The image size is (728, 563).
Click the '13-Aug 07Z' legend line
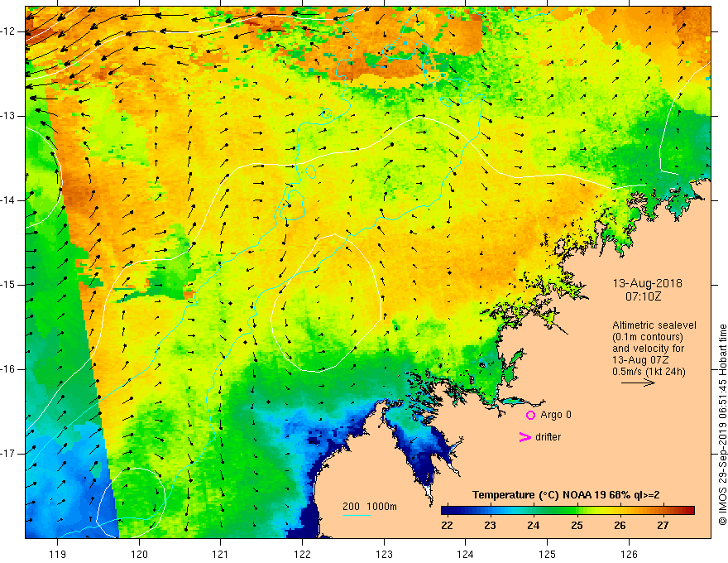(x=642, y=360)
